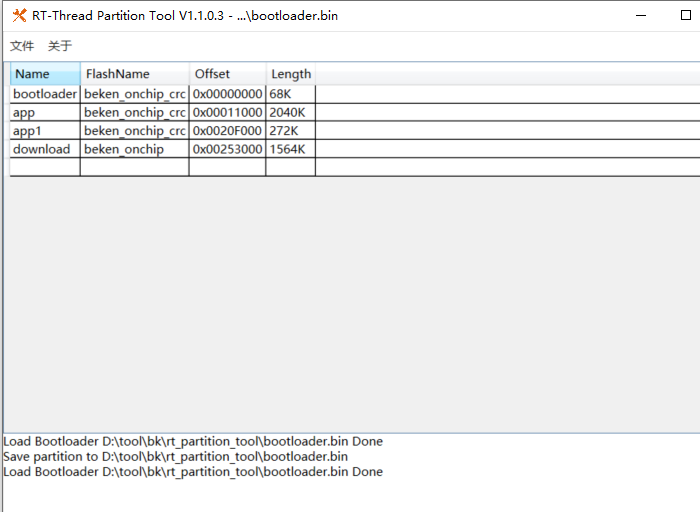Click the Offset column header
700x512 pixels.
click(x=228, y=74)
